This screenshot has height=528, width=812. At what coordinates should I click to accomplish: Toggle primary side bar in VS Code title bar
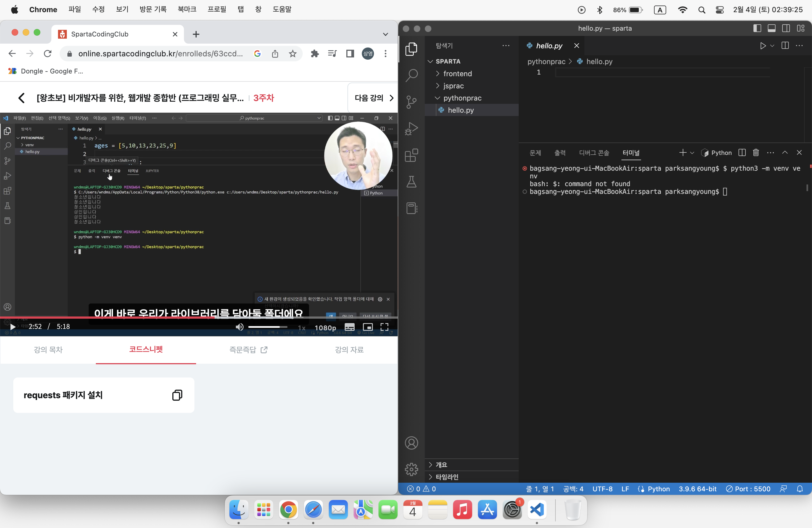(757, 28)
